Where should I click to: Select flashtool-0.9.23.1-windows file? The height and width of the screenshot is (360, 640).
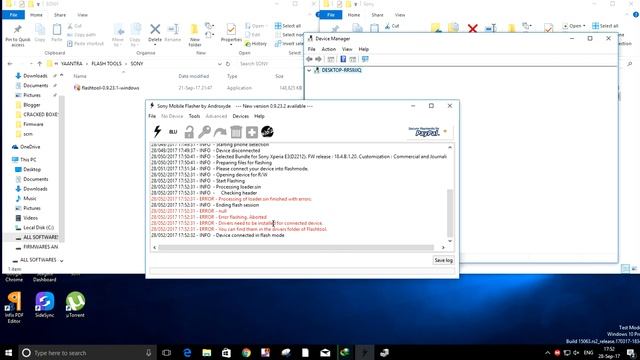click(110, 88)
